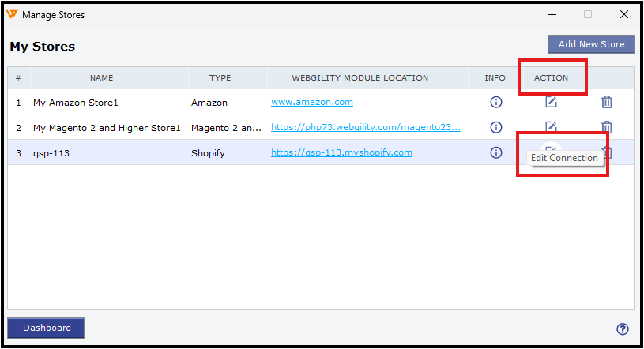644x349 pixels.
Task: Open info icon for qsp-113 store
Action: pos(496,152)
